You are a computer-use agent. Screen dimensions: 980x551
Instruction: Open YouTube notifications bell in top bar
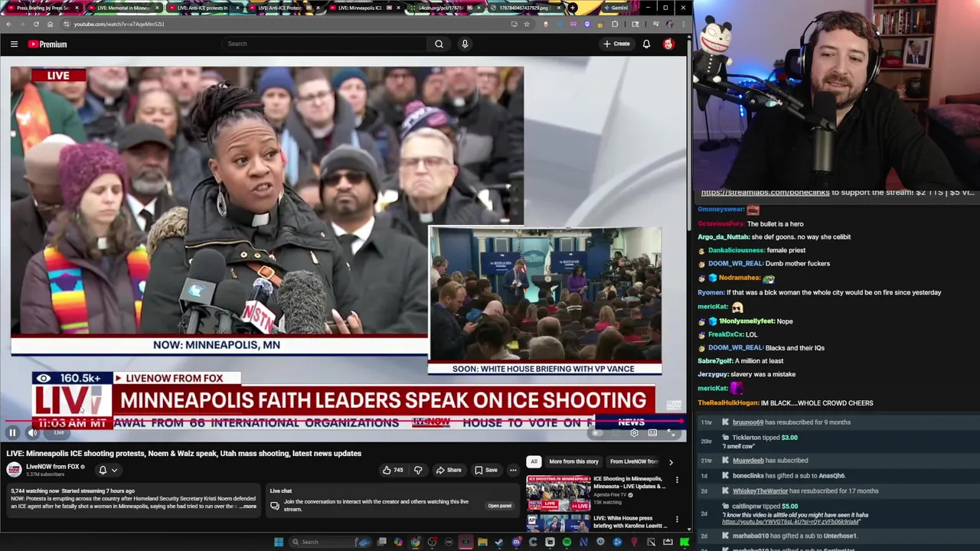click(646, 44)
